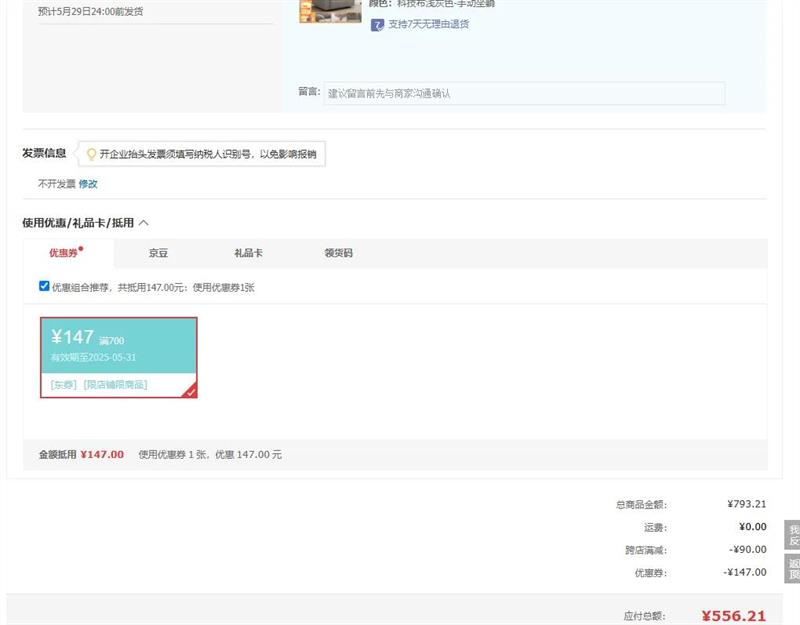The width and height of the screenshot is (800, 625).
Task: Uncheck the recommended coupon combination checkbox
Action: click(x=44, y=286)
